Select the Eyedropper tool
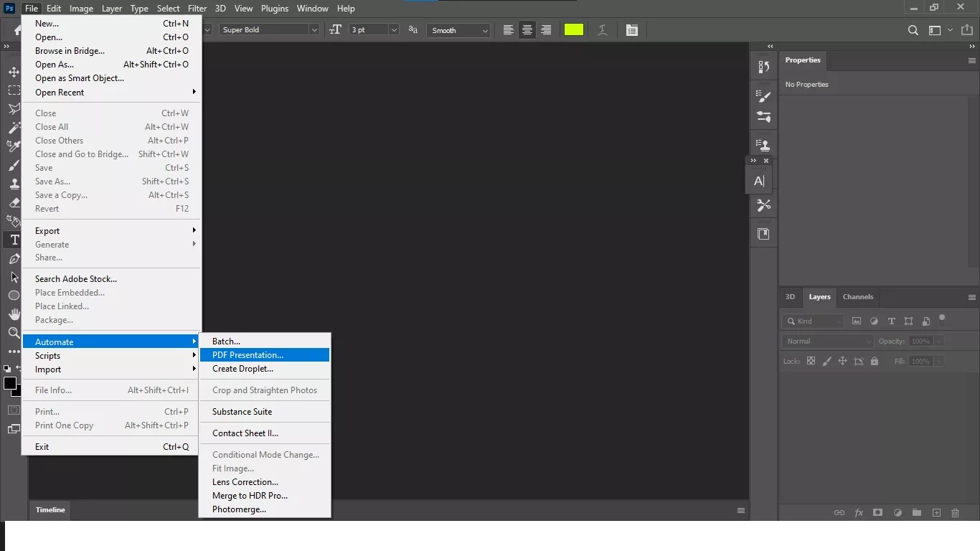This screenshot has width=980, height=551. 14,146
